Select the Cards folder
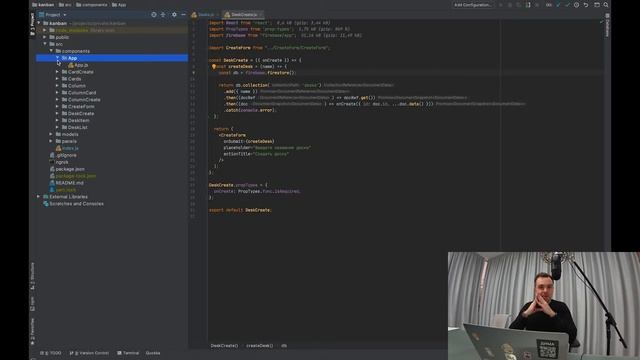The width and height of the screenshot is (640, 360). click(71, 79)
